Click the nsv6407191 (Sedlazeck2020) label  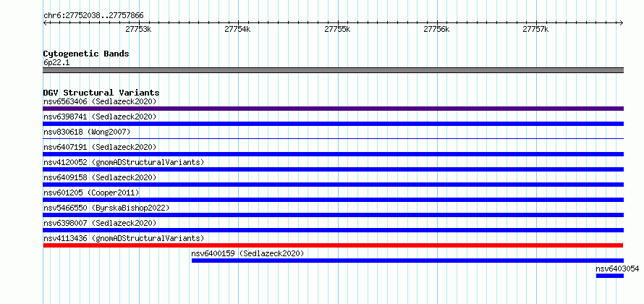100,147
